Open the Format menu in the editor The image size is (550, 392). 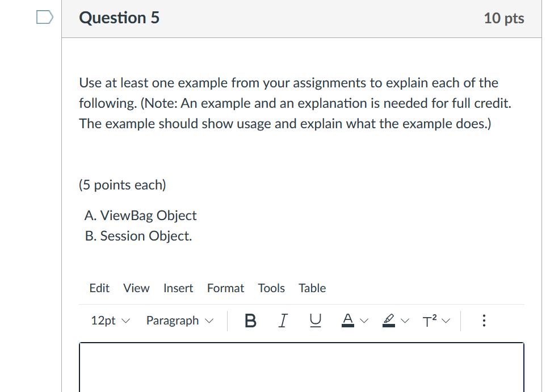click(x=225, y=288)
